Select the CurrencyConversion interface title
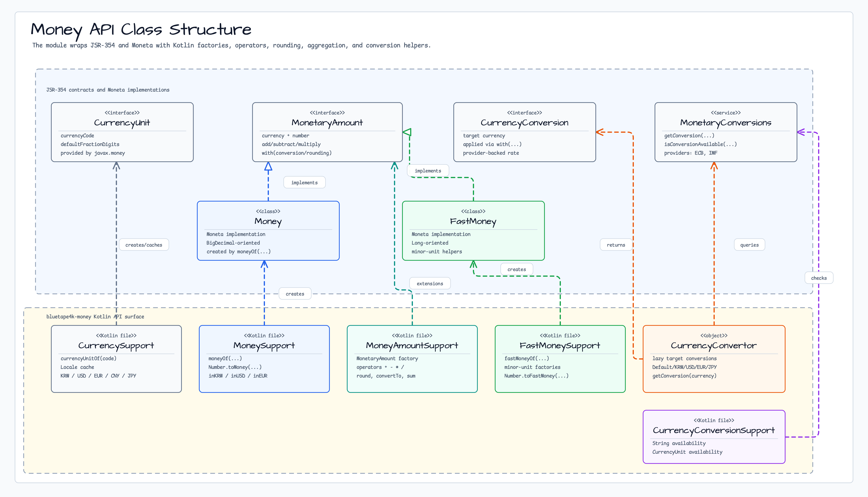 tap(525, 122)
